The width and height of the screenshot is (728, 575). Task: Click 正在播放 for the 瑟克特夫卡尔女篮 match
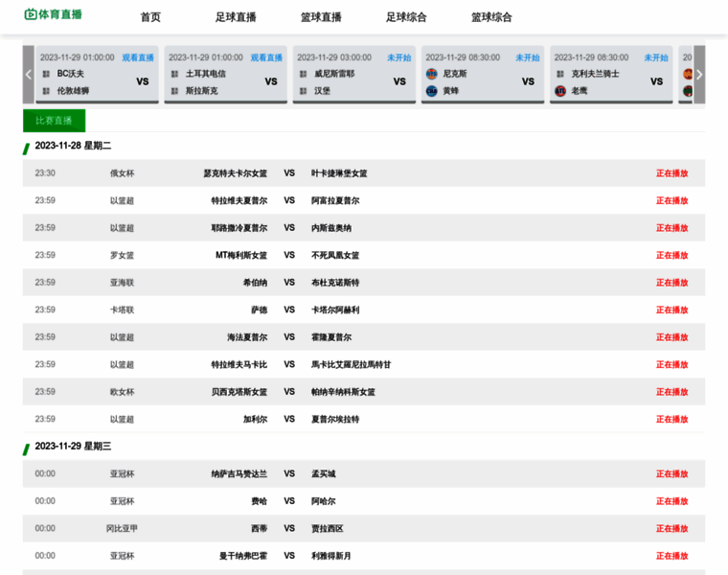click(671, 173)
